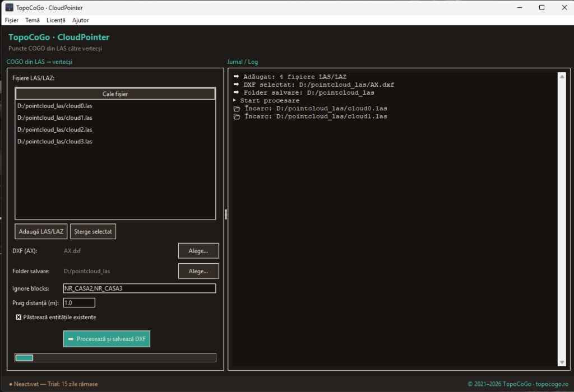This screenshot has height=392, width=574.
Task: Open the Licență menu
Action: tap(56, 20)
